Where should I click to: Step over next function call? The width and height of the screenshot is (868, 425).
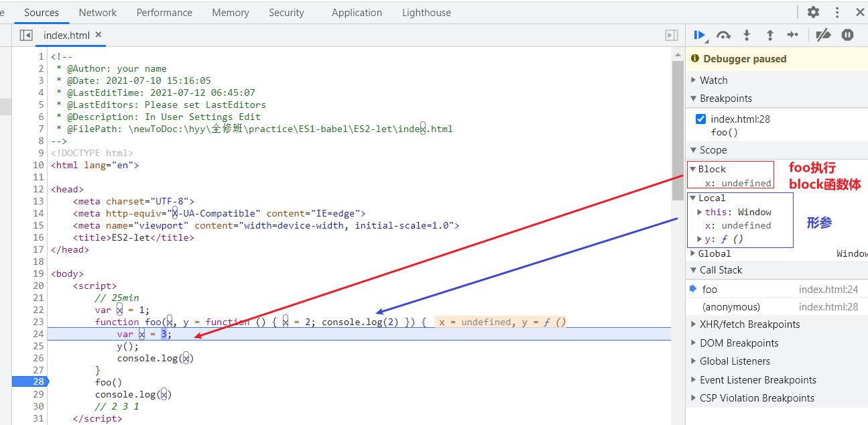[x=723, y=35]
